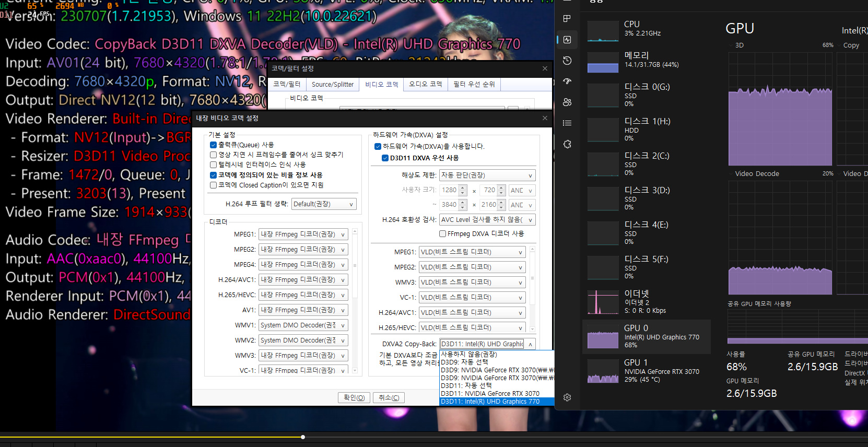Viewport: 868px width, 447px height.
Task: Click the 확인(O) button
Action: tap(354, 397)
